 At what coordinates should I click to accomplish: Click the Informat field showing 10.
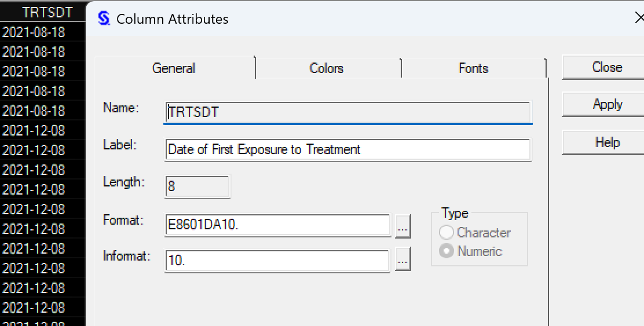pos(277,260)
